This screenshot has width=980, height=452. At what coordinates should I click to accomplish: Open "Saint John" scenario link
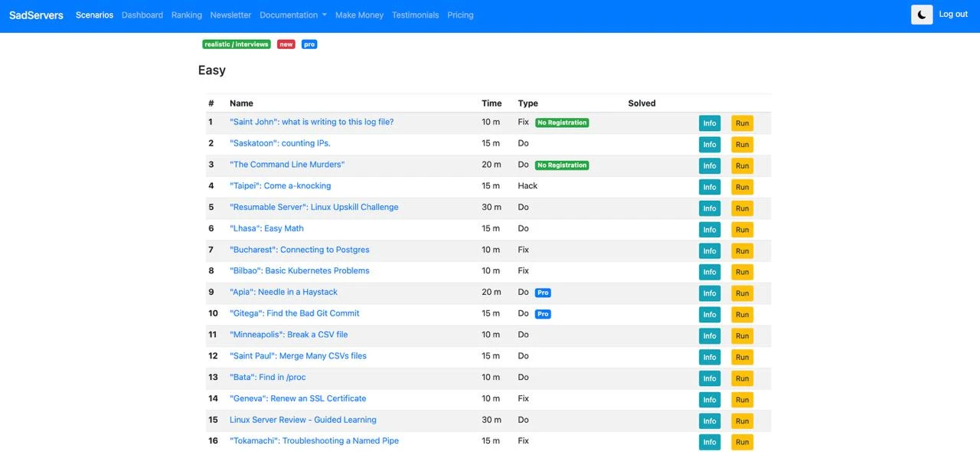[312, 122]
